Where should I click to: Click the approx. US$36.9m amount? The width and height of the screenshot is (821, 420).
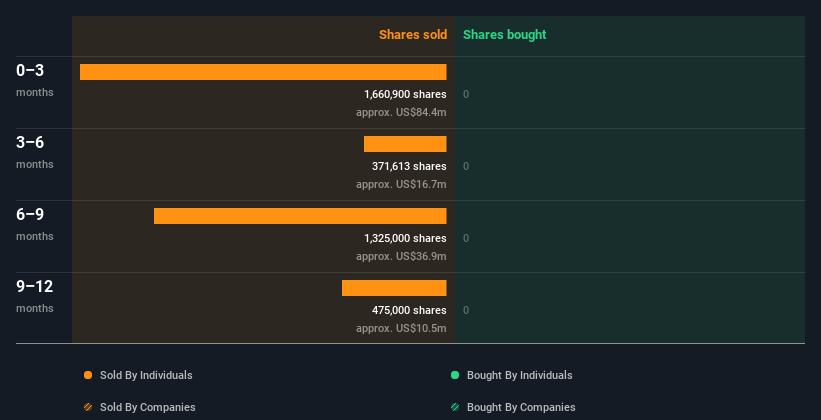(401, 256)
